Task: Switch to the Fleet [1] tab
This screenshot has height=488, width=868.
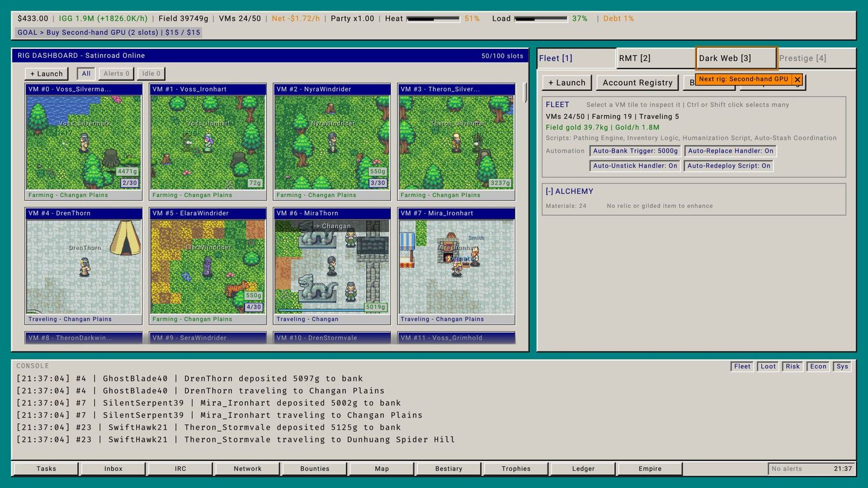Action: tap(577, 58)
